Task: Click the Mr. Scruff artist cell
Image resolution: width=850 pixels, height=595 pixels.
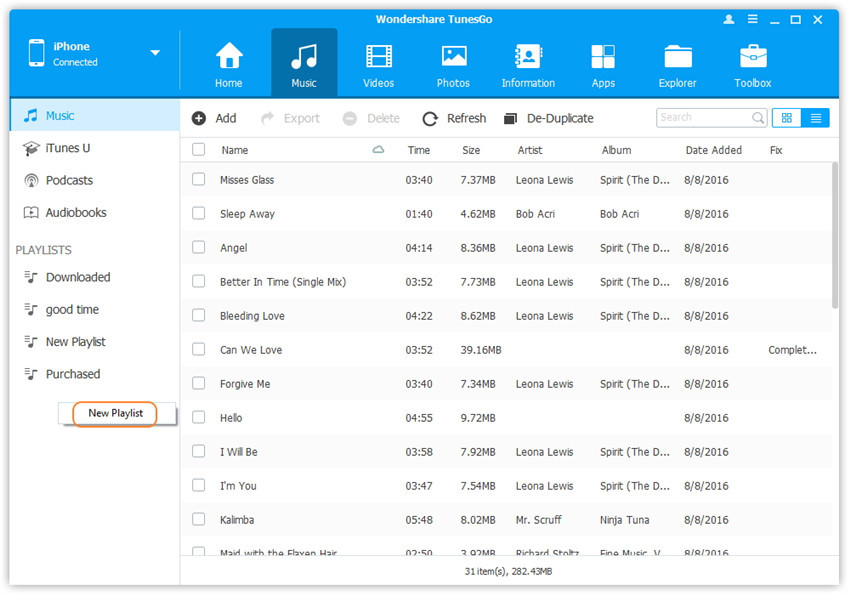Action: pyautogui.click(x=539, y=520)
